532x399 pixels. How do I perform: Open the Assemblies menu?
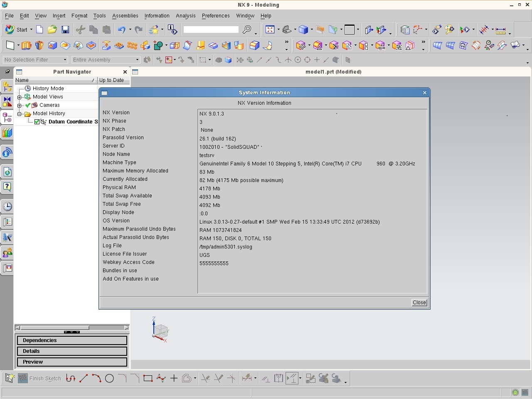125,16
